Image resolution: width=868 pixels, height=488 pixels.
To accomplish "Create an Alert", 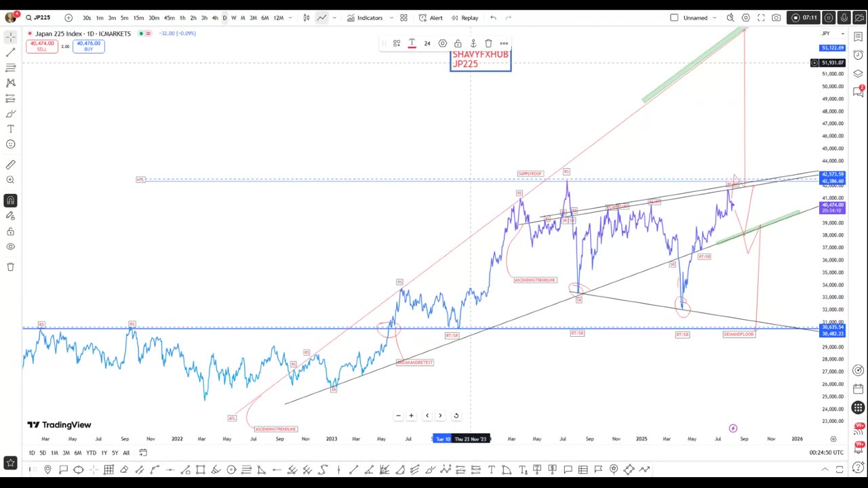I will tap(431, 18).
